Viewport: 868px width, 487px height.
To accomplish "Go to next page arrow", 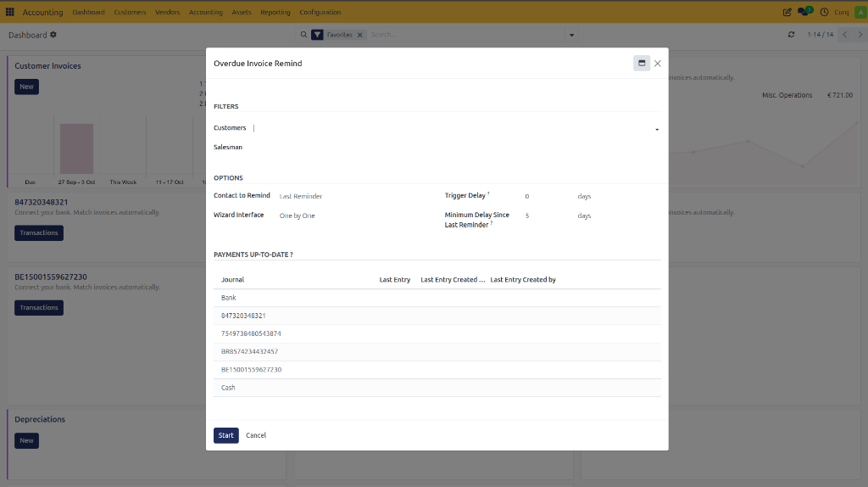I will click(x=860, y=34).
